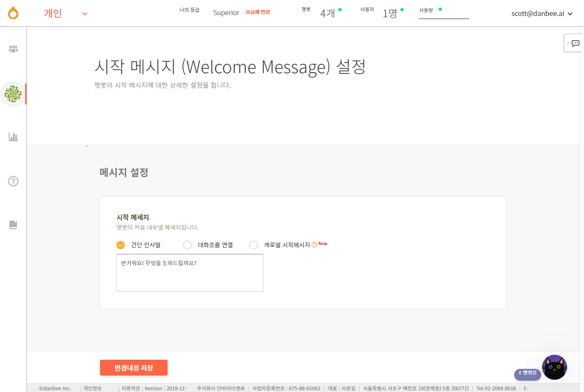
Task: Click the 사용량 usage progress bar
Action: tap(444, 18)
